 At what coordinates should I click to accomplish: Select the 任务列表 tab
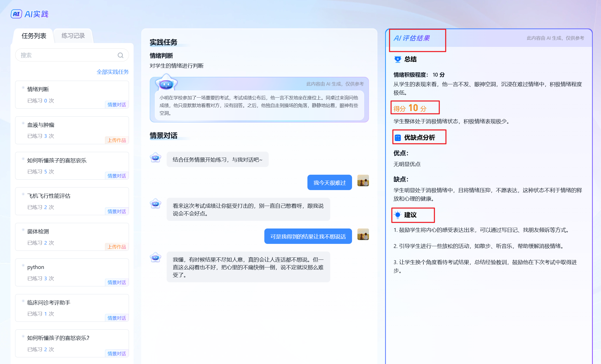click(x=34, y=36)
